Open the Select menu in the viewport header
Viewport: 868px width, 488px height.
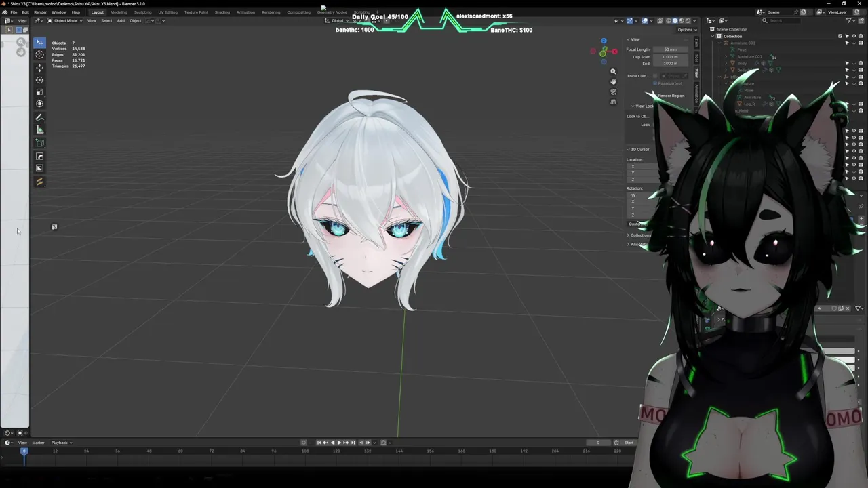pyautogui.click(x=106, y=20)
